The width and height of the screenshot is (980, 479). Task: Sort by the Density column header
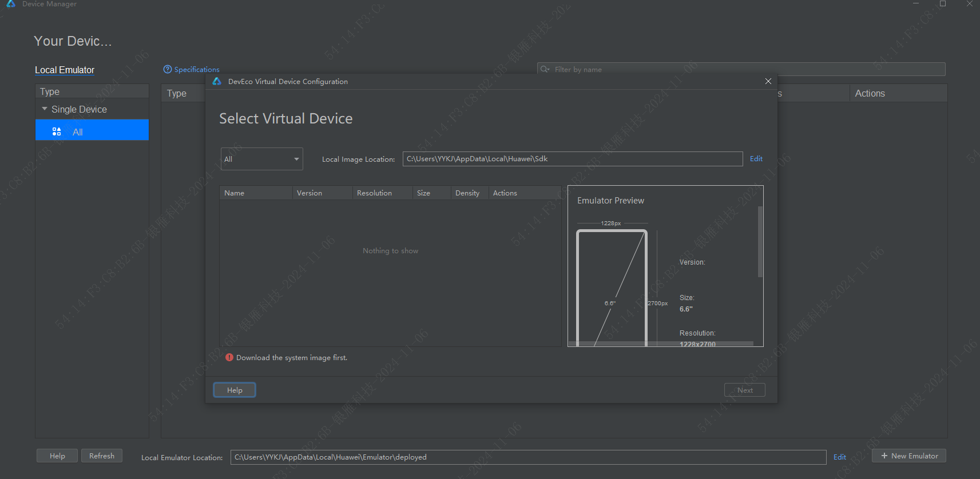[470, 193]
